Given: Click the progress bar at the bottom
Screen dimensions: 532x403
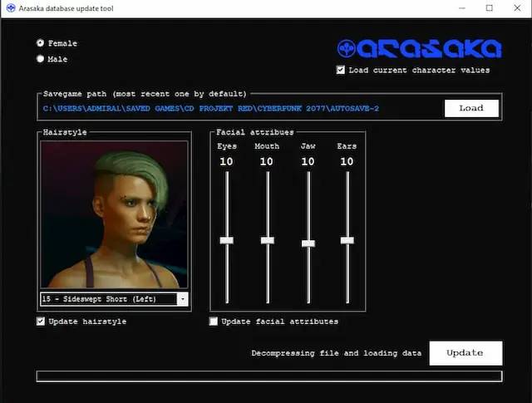Looking at the screenshot, I should [x=269, y=376].
